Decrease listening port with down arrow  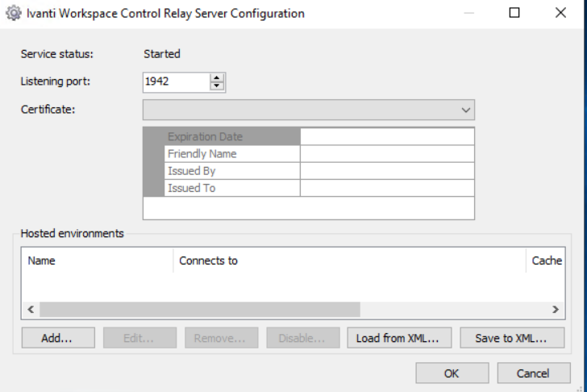[217, 86]
